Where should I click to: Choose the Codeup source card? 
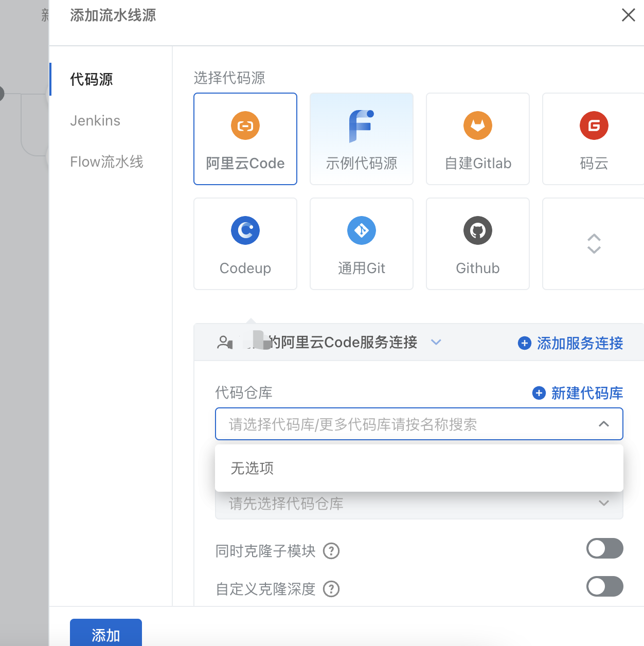pyautogui.click(x=245, y=244)
